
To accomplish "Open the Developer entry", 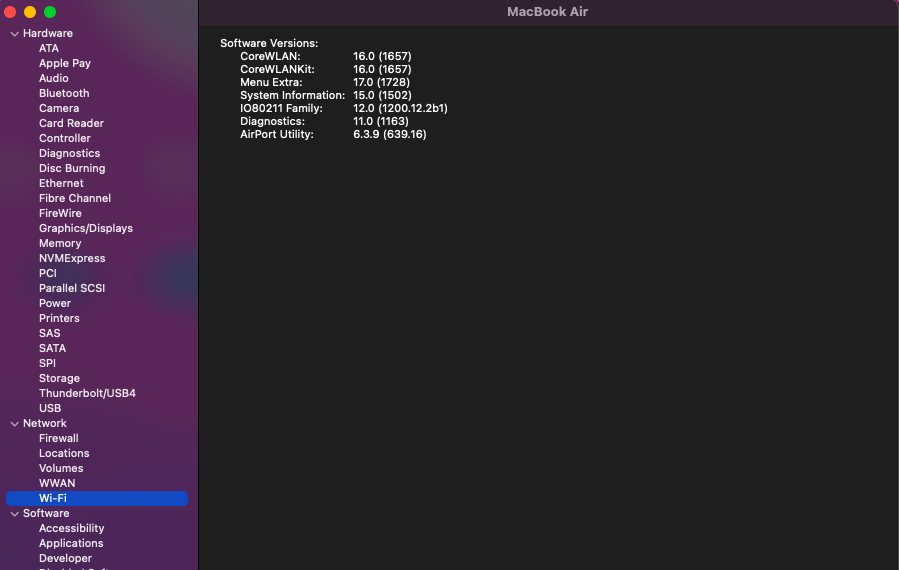I will [65, 558].
